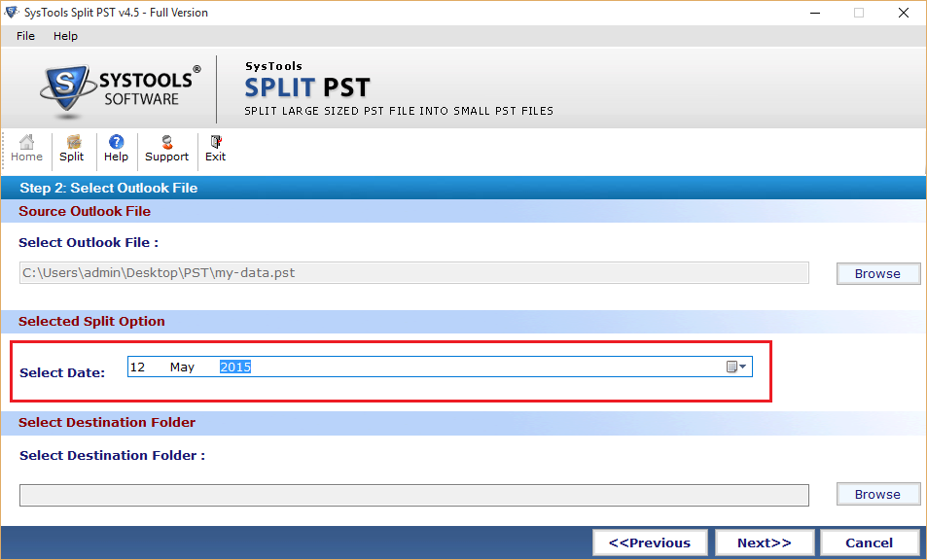
Task: Click the app icon in the title bar
Action: coord(12,12)
